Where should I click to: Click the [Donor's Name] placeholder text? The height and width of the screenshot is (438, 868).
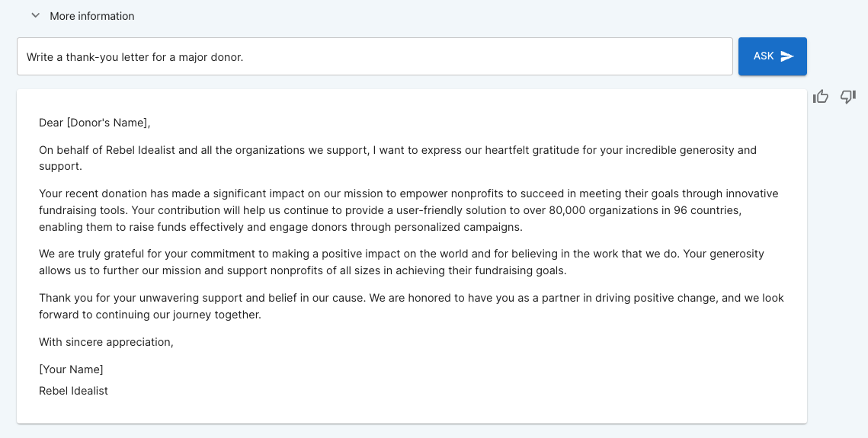[108, 123]
